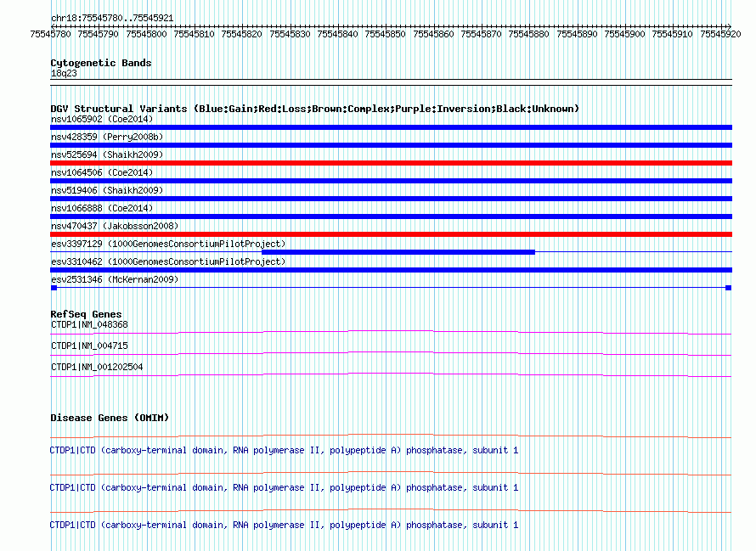Image resolution: width=756 pixels, height=551 pixels.
Task: Select the DGV Structural Variants track heading
Action: tap(314, 109)
